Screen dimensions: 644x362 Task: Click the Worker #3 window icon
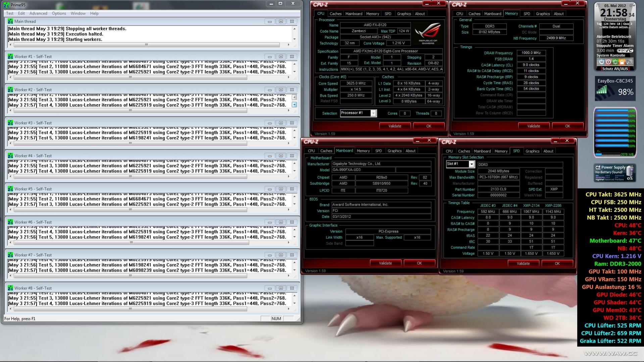click(10, 123)
